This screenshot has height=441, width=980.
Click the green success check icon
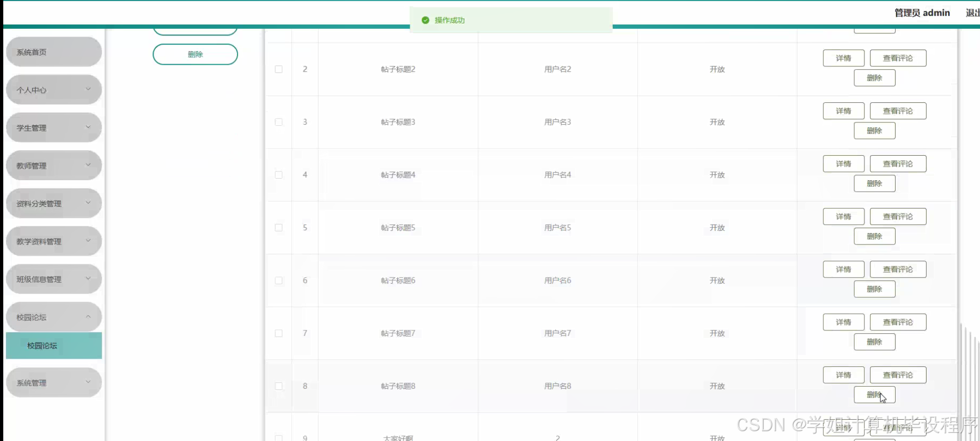click(425, 20)
